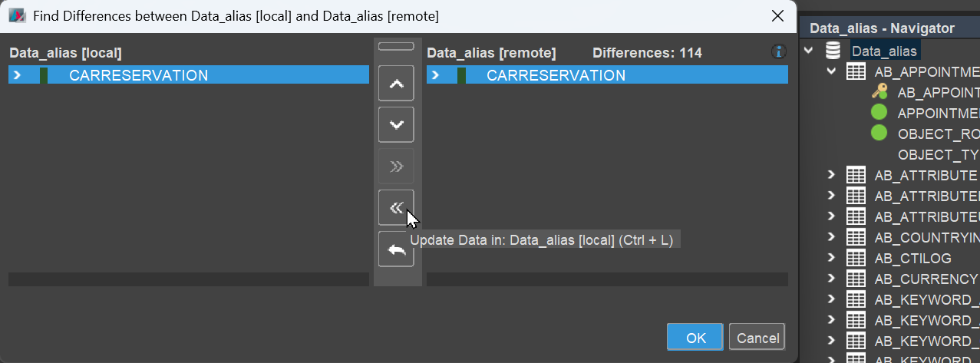Click the Data_alias [remote] pane heading

click(491, 53)
